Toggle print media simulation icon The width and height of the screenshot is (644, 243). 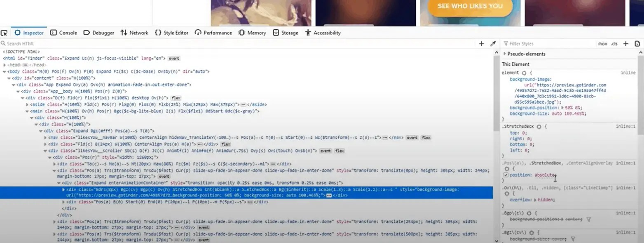point(637,43)
